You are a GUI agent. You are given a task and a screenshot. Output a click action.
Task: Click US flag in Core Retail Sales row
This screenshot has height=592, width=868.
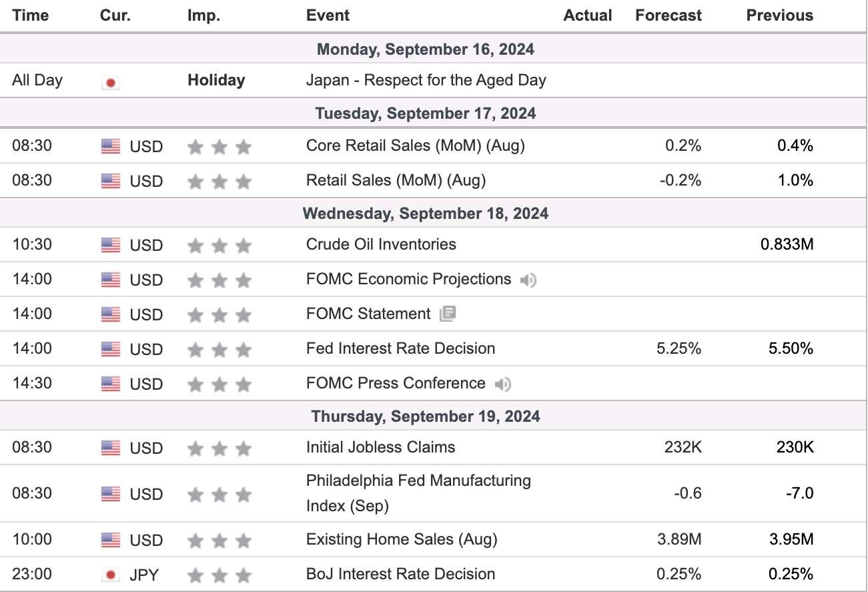point(111,146)
